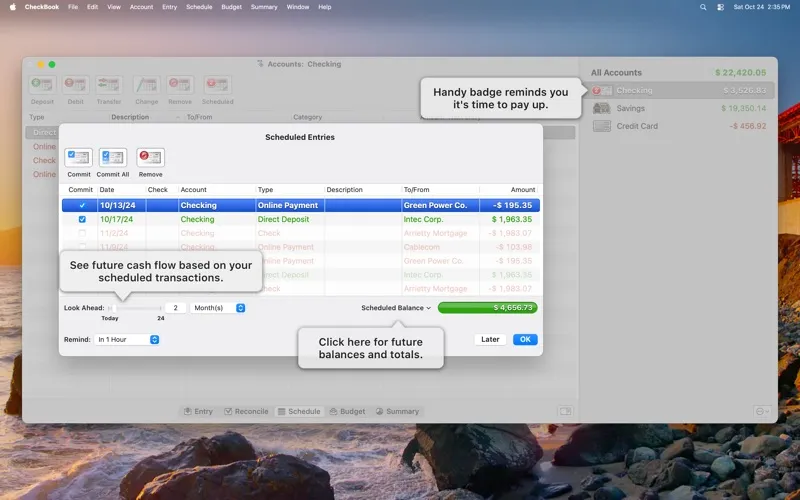Switch to the Summary tab at bottom
This screenshot has width=800, height=500.
397,411
